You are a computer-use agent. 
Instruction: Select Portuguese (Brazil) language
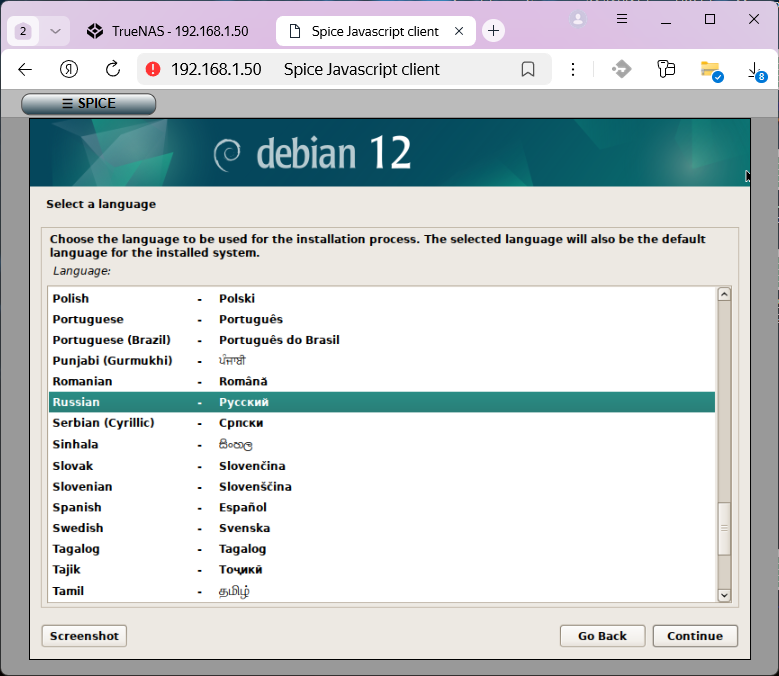point(382,340)
